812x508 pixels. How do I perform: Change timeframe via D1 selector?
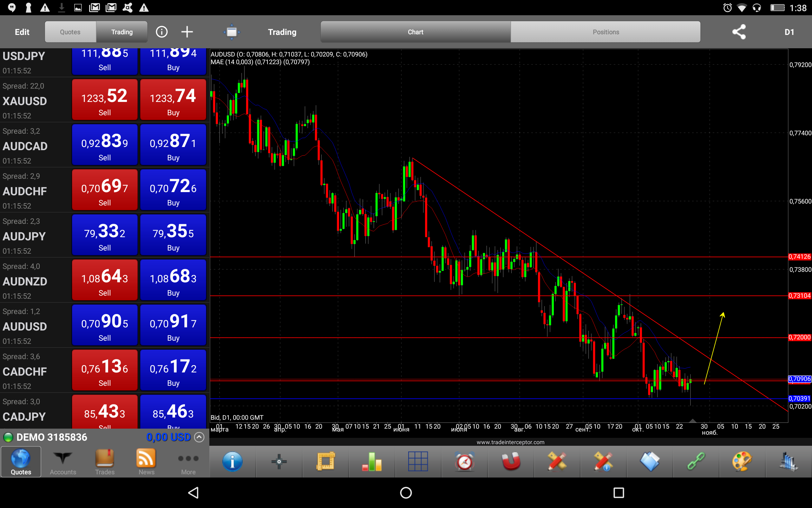[789, 32]
